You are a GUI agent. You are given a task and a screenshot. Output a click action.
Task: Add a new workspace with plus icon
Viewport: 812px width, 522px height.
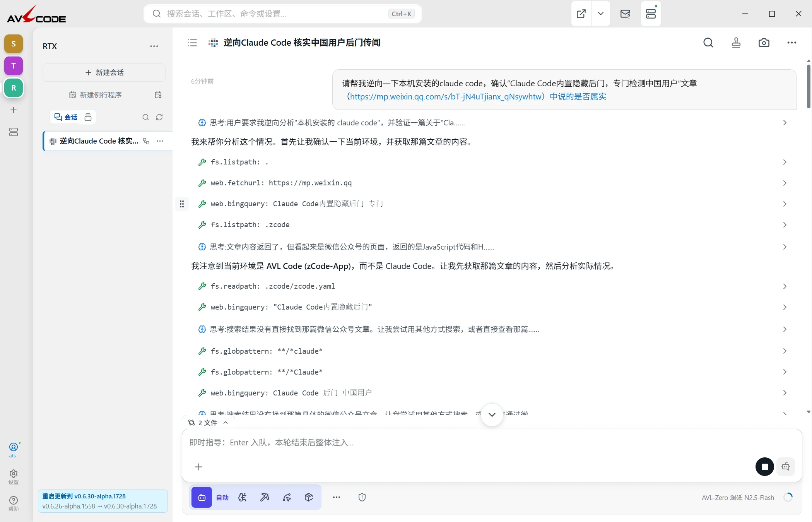tap(14, 110)
